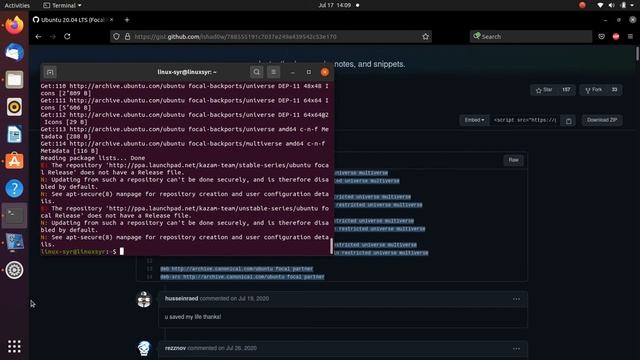The height and width of the screenshot is (360, 640).
Task: Click the red extension icon in Firefox toolbar
Action: [x=616, y=36]
